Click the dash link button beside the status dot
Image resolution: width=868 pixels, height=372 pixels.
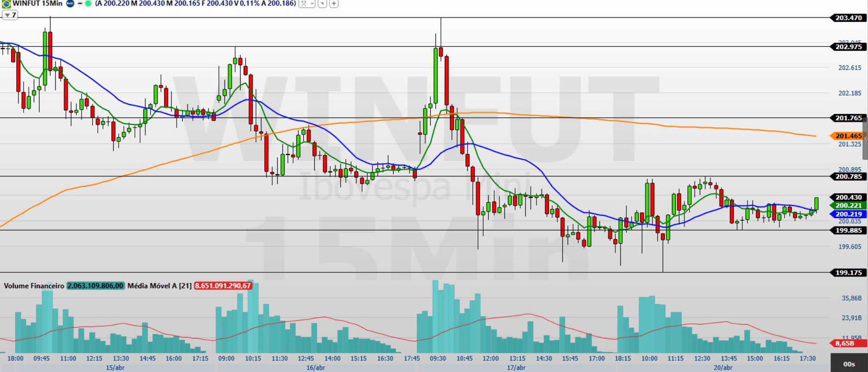click(x=80, y=4)
